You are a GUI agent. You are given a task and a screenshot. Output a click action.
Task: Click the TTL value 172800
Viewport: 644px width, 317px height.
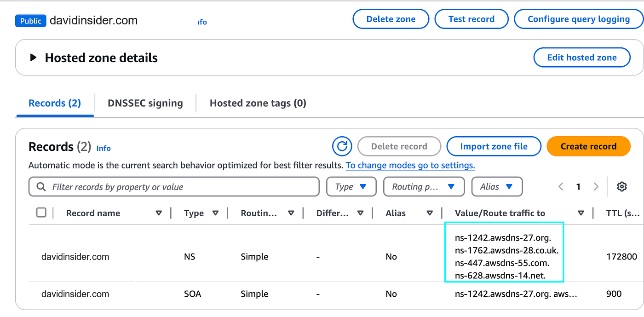tap(621, 257)
